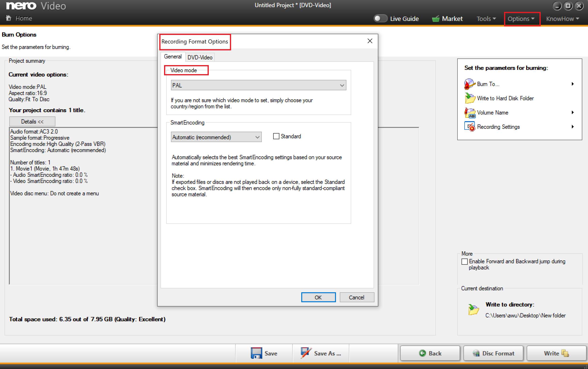This screenshot has width=588, height=369.
Task: Select the Volume Name menu entry
Action: pos(492,113)
